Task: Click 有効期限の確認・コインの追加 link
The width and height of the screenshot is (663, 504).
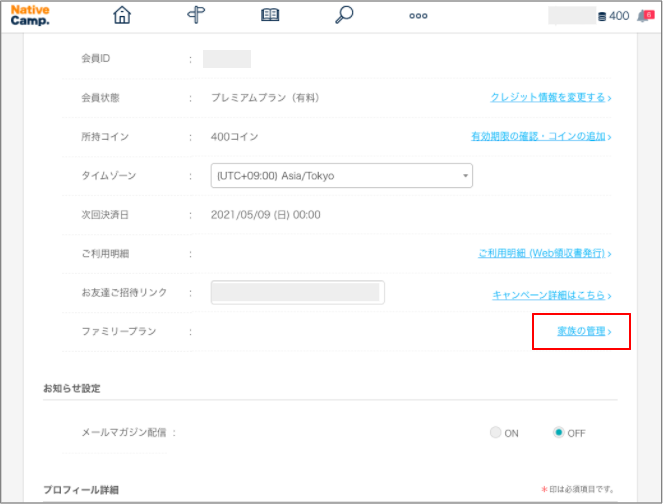Action: pyautogui.click(x=538, y=136)
